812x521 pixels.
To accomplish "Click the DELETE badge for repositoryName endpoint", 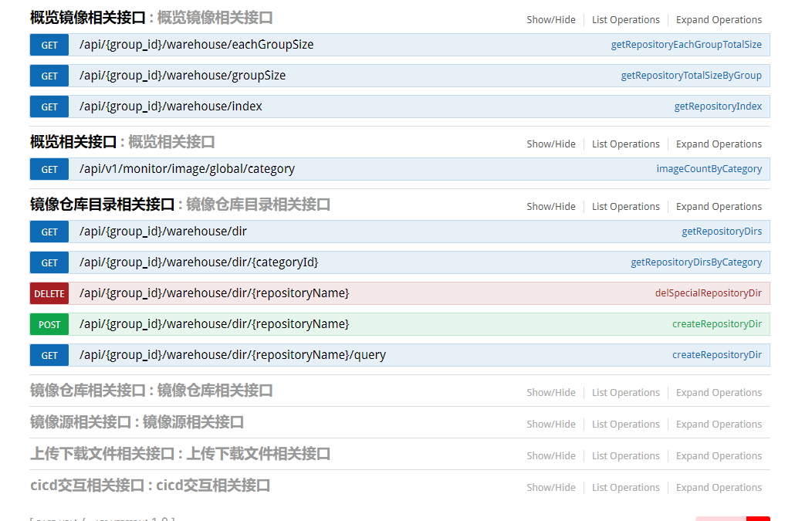I will tap(49, 293).
